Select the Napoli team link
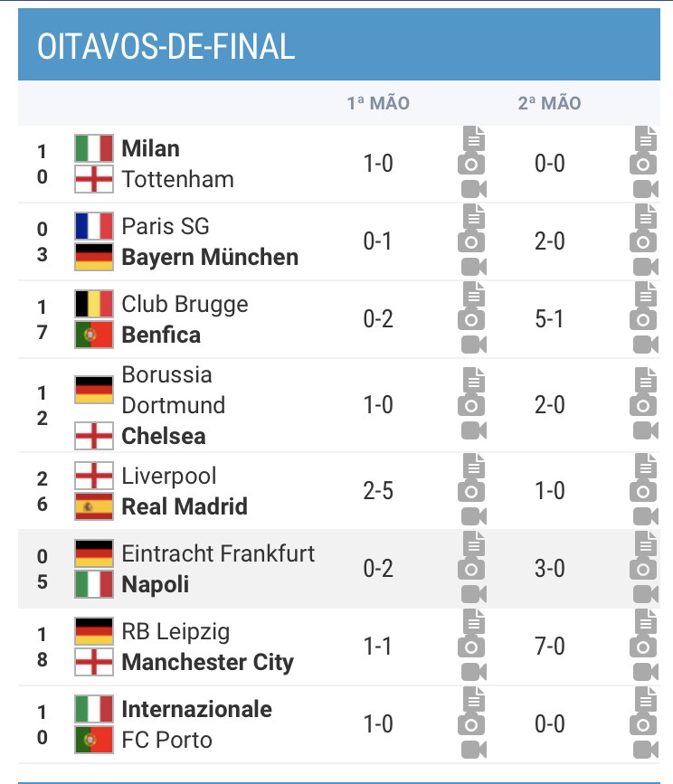The width and height of the screenshot is (673, 784). click(156, 584)
